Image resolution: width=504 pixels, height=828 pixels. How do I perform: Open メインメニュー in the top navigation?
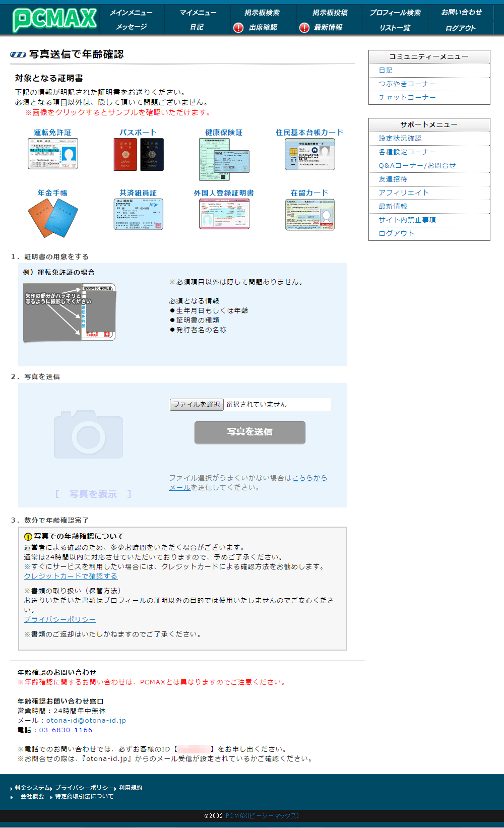pyautogui.click(x=131, y=13)
